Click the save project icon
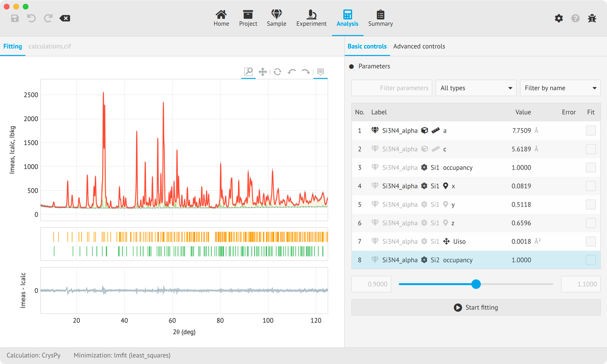The image size is (607, 364). coord(15,18)
